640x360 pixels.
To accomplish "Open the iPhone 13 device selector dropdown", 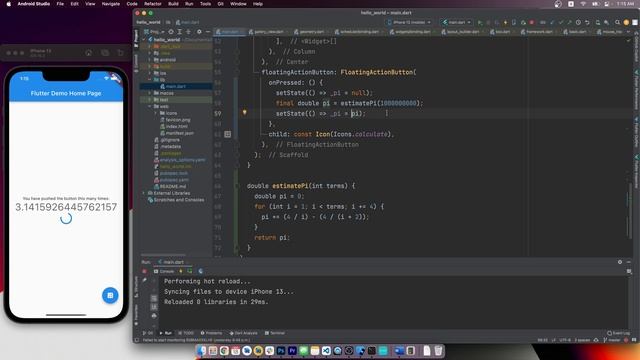I will (x=409, y=22).
